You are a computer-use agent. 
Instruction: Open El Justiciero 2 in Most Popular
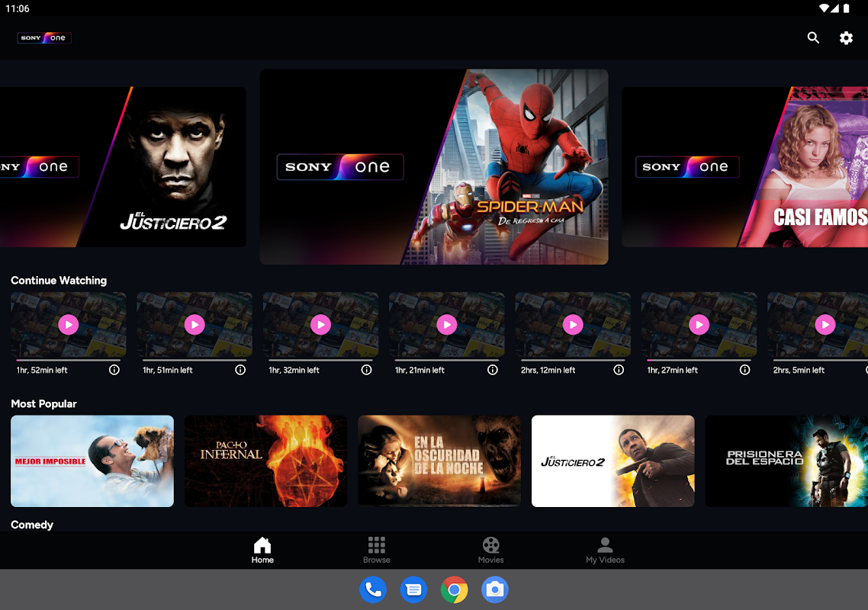(612, 461)
